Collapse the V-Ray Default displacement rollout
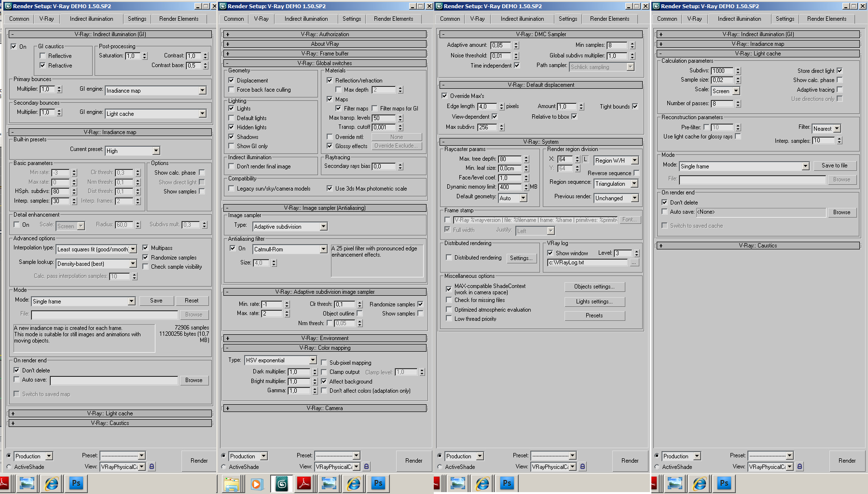Screen dimensions: 868x494 tap(541, 85)
